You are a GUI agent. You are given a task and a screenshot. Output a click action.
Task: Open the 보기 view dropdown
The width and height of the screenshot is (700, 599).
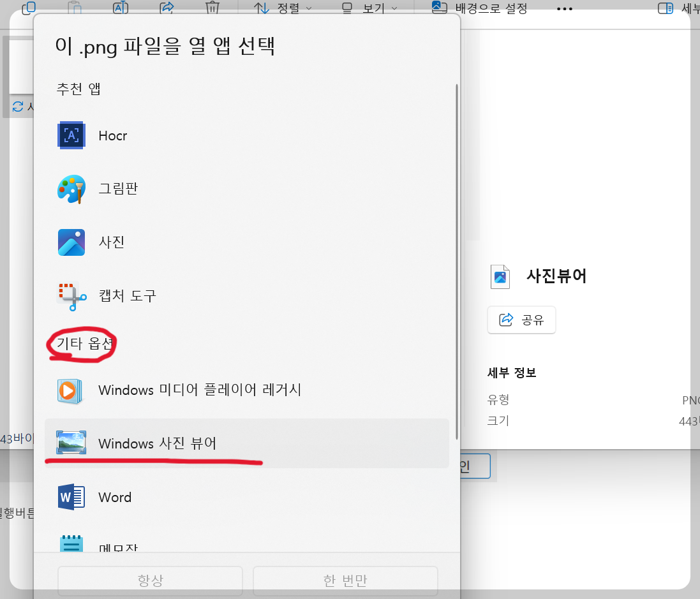[x=369, y=8]
